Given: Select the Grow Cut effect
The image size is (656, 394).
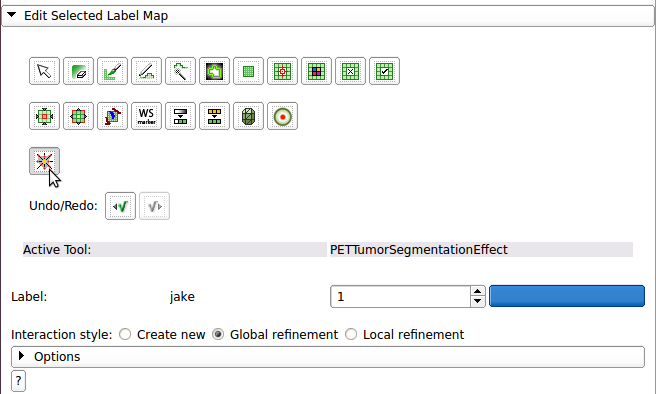Looking at the screenshot, I should pyautogui.click(x=112, y=116).
